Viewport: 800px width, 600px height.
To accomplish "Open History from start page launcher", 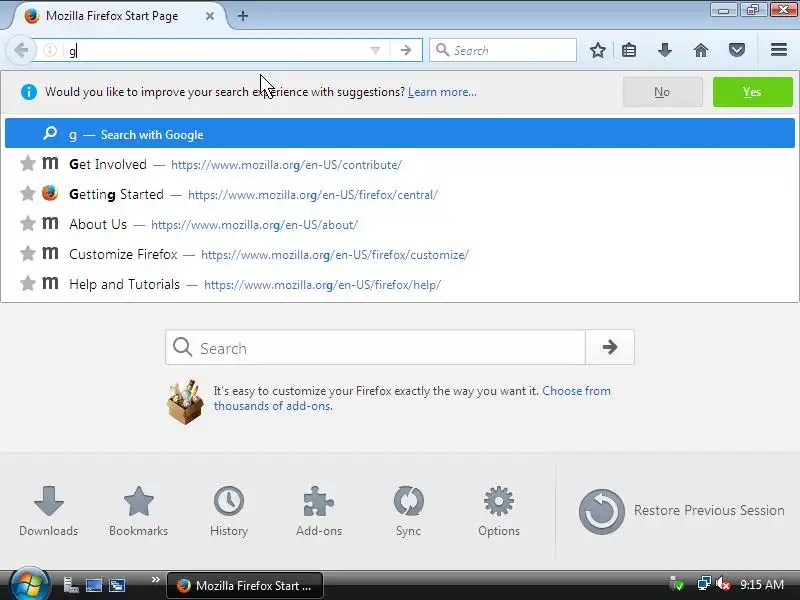I will pos(229,511).
